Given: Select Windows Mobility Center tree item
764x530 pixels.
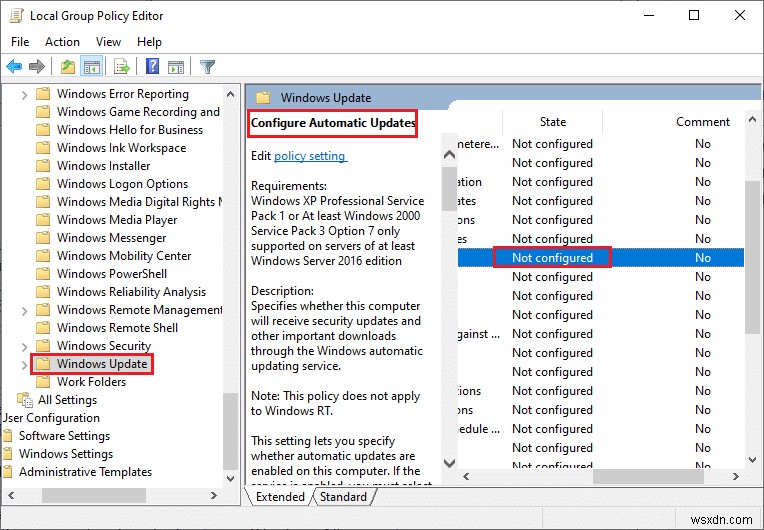Looking at the screenshot, I should point(124,256).
